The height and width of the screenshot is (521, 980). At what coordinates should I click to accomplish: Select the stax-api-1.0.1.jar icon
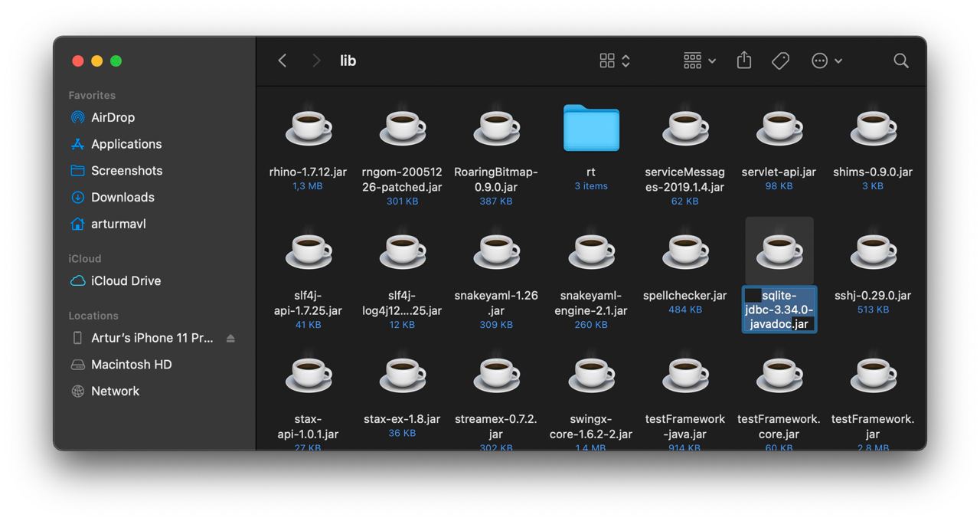[x=309, y=375]
